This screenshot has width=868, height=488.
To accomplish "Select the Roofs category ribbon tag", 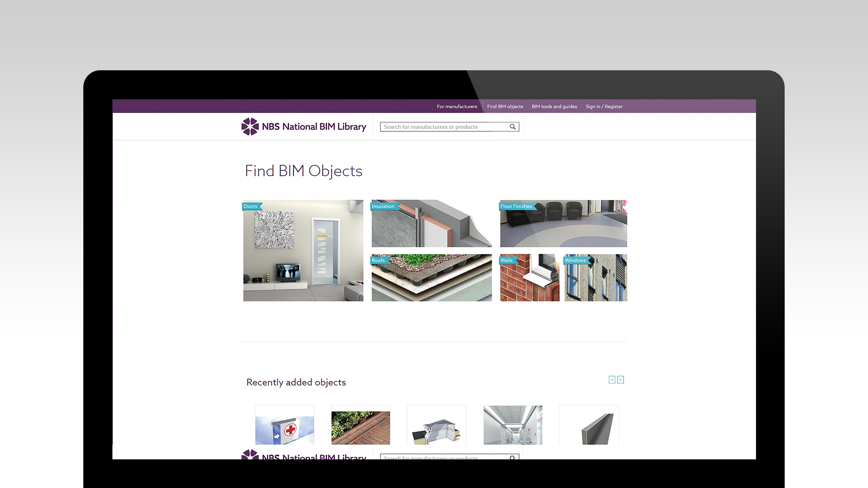I will point(378,260).
